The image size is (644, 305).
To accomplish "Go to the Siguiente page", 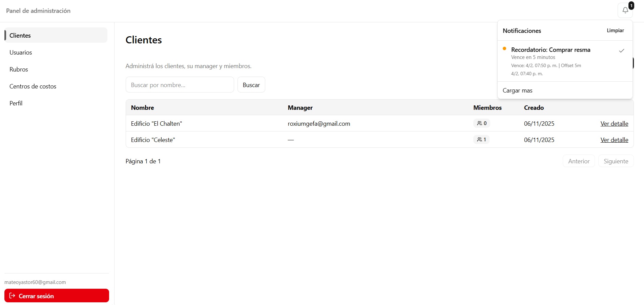I will click(616, 161).
